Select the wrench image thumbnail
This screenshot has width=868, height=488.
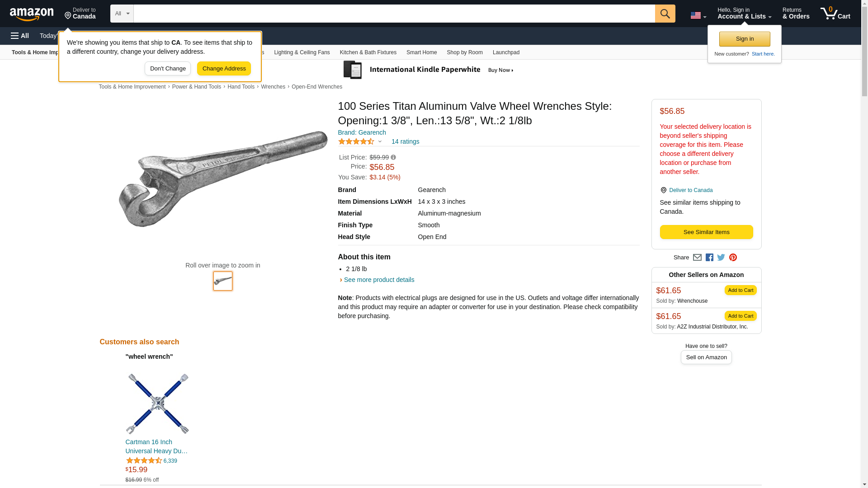click(223, 281)
